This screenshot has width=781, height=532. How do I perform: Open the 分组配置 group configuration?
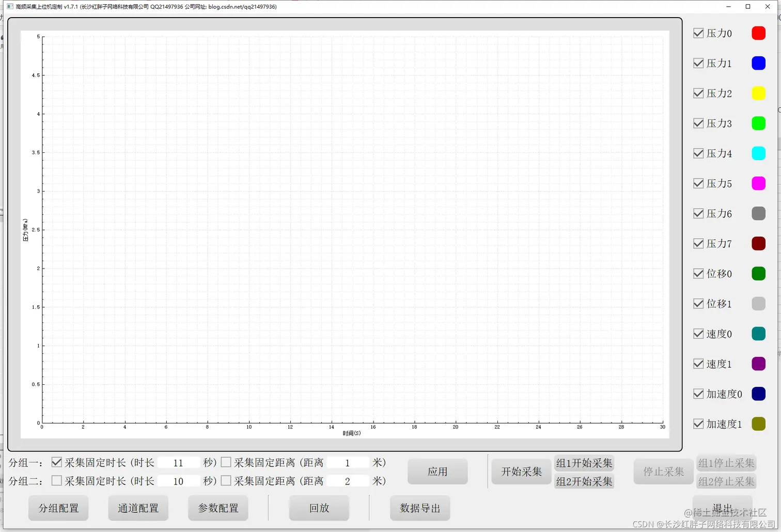click(x=58, y=508)
